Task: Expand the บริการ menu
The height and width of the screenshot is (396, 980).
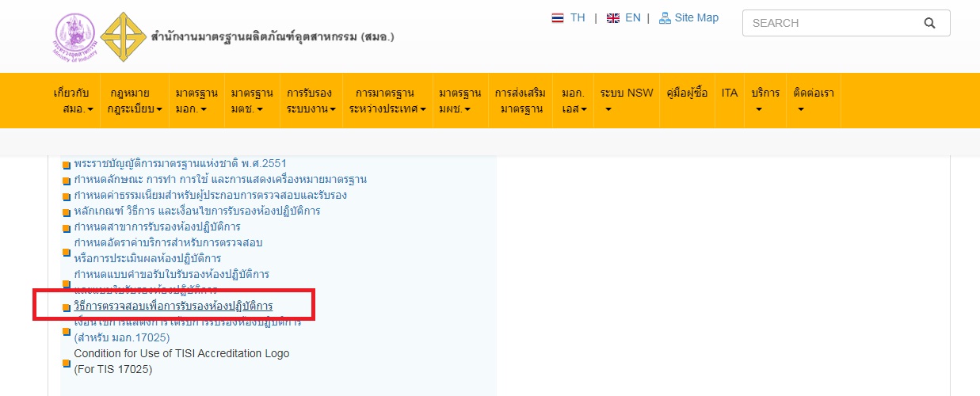Action: point(765,101)
